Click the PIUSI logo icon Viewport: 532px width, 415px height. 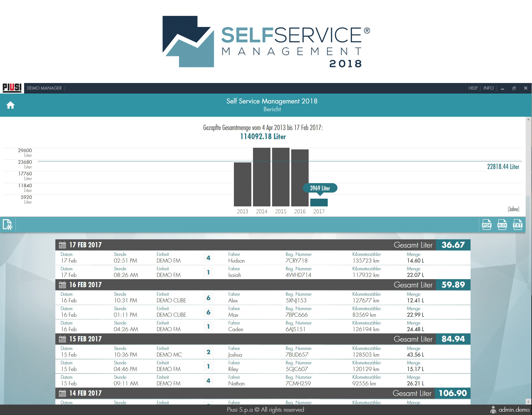point(12,88)
